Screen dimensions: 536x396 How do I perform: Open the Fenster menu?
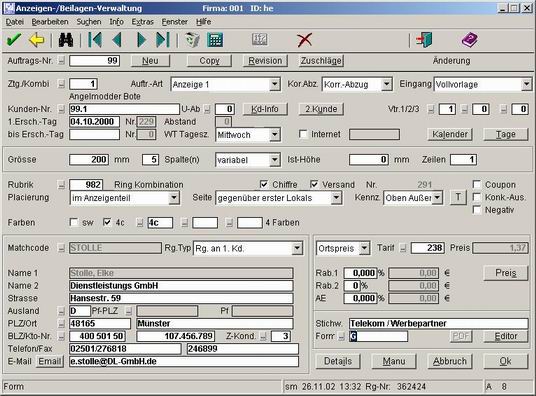(175, 22)
